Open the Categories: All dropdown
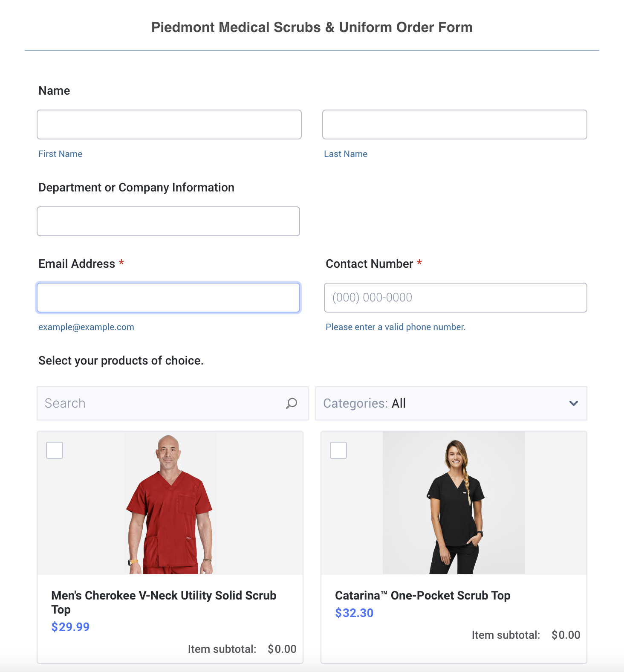The image size is (624, 672). pos(451,403)
